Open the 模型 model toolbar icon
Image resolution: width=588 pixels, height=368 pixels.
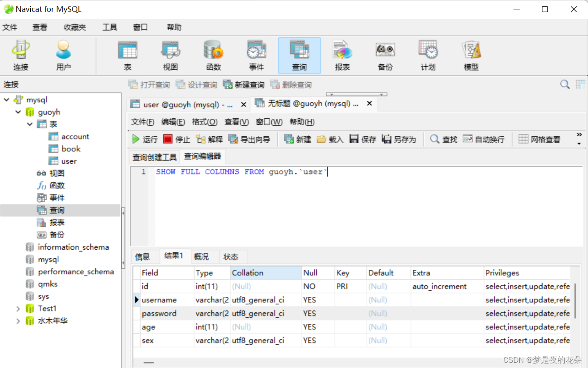[471, 56]
